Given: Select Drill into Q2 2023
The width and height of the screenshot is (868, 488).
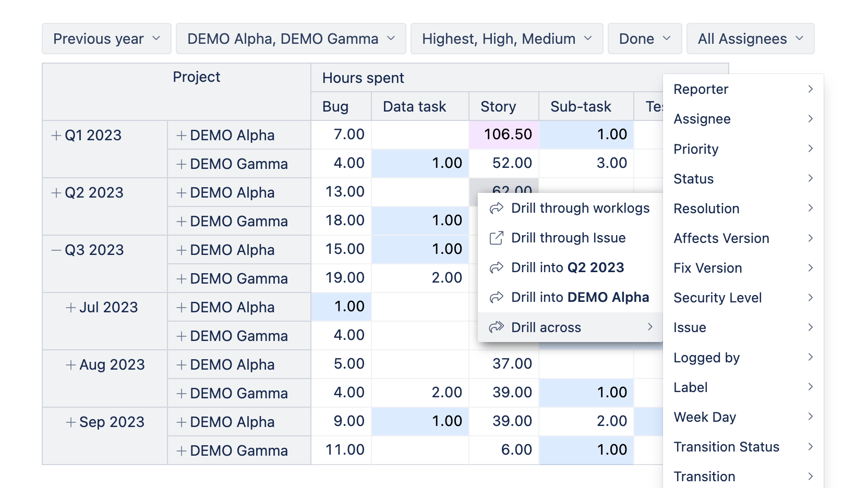Looking at the screenshot, I should click(x=570, y=267).
